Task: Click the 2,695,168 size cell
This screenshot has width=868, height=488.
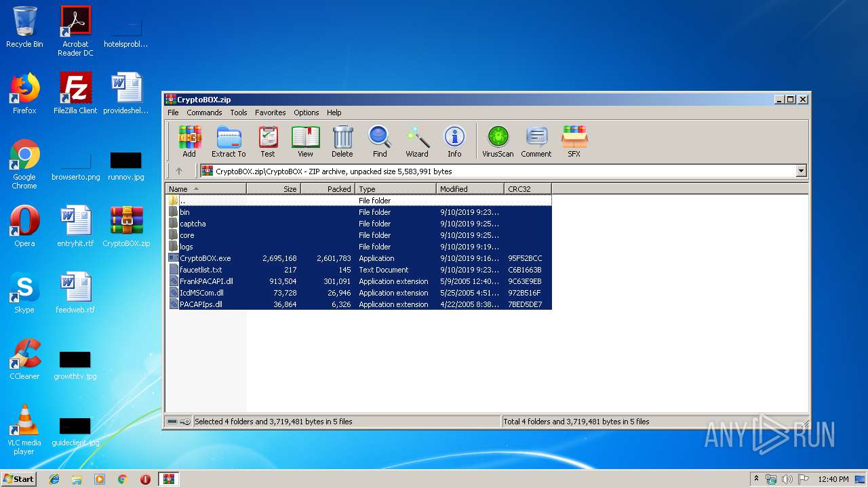Action: [279, 258]
